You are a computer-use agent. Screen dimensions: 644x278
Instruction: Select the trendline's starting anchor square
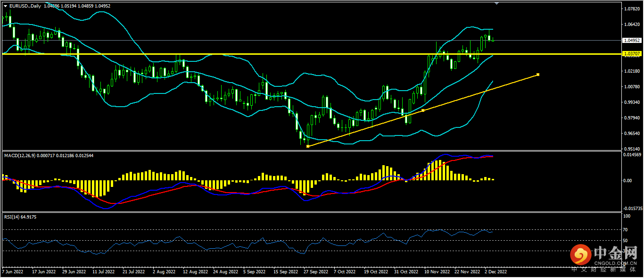308,146
